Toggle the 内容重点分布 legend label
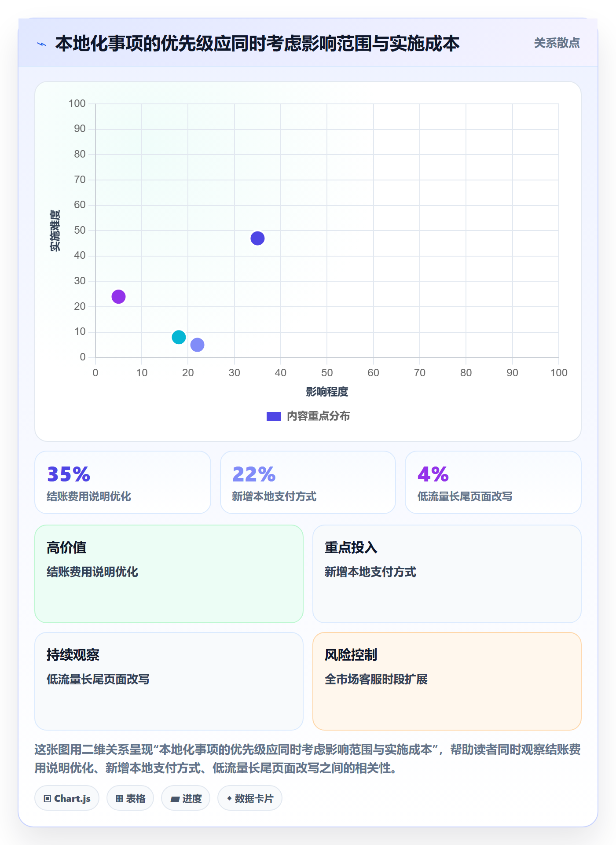The height and width of the screenshot is (845, 616). 318,416
